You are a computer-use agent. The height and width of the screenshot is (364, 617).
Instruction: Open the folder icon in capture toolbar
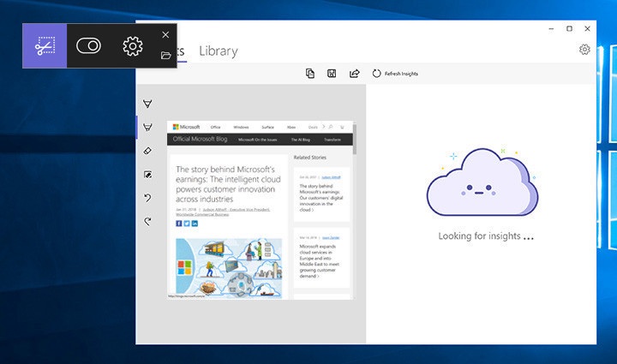coord(166,56)
